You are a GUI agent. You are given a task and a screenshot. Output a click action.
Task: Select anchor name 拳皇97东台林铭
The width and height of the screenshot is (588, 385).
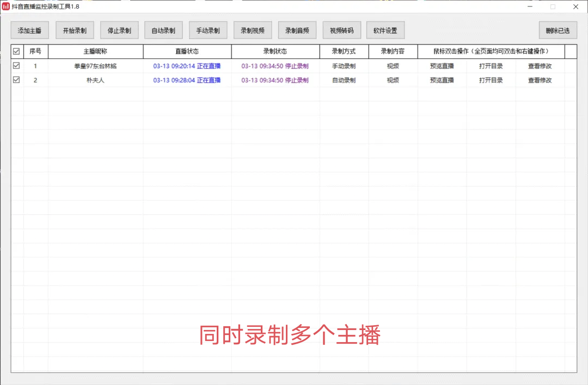(96, 66)
